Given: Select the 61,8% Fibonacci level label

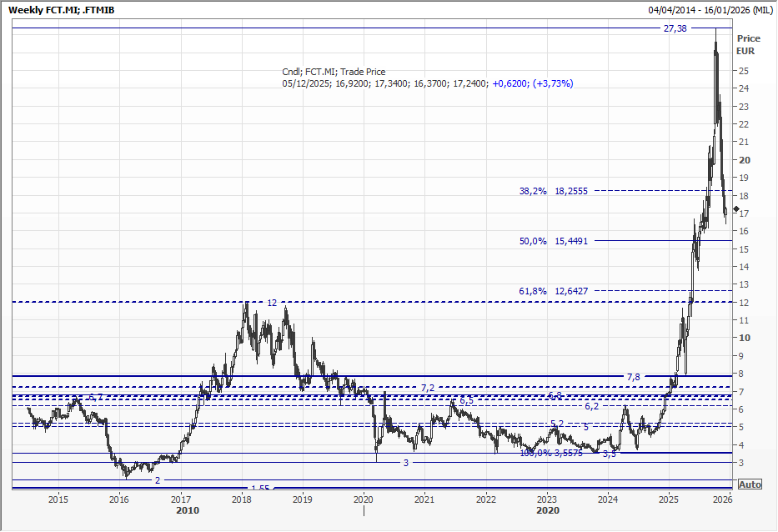Looking at the screenshot, I should point(533,291).
